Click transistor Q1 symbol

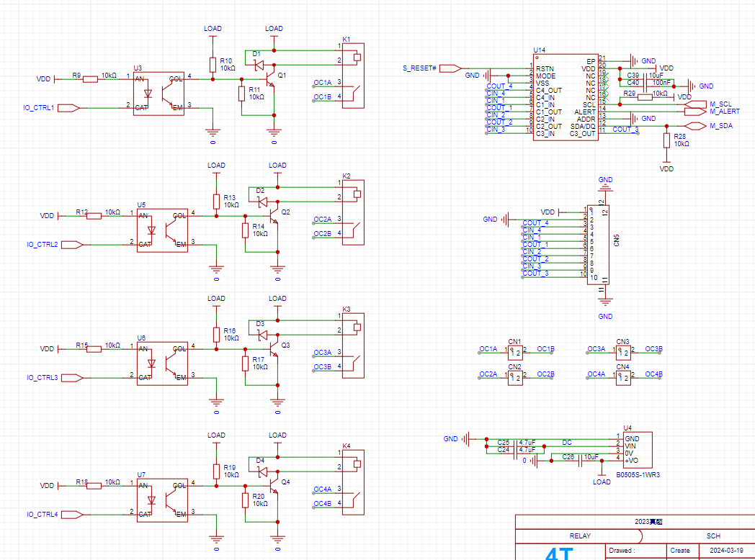pyautogui.click(x=270, y=79)
